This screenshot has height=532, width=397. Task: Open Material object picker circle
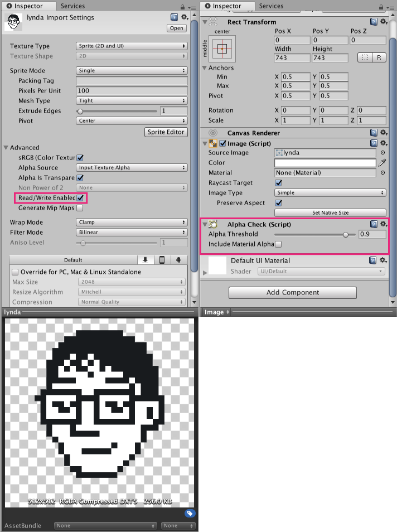pos(383,173)
